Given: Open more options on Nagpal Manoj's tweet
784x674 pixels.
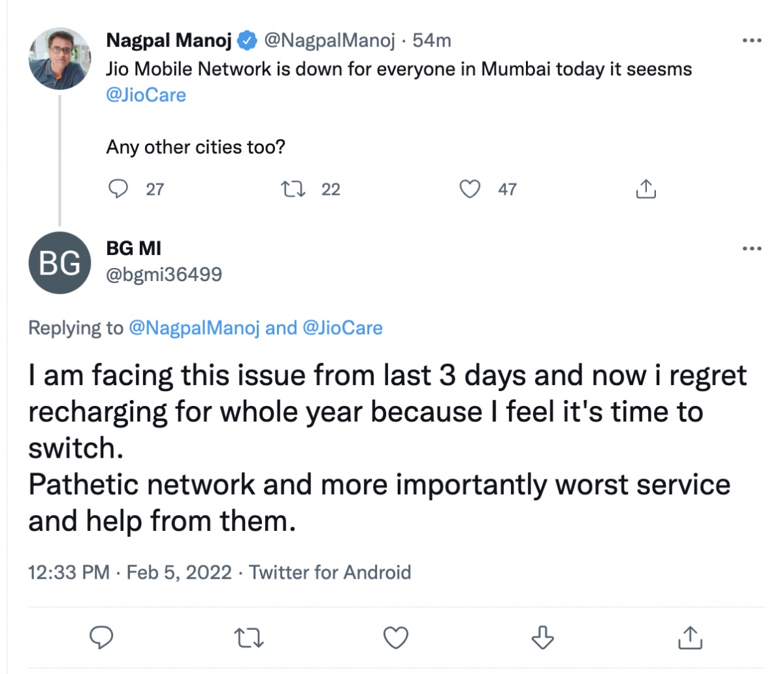Looking at the screenshot, I should (752, 41).
